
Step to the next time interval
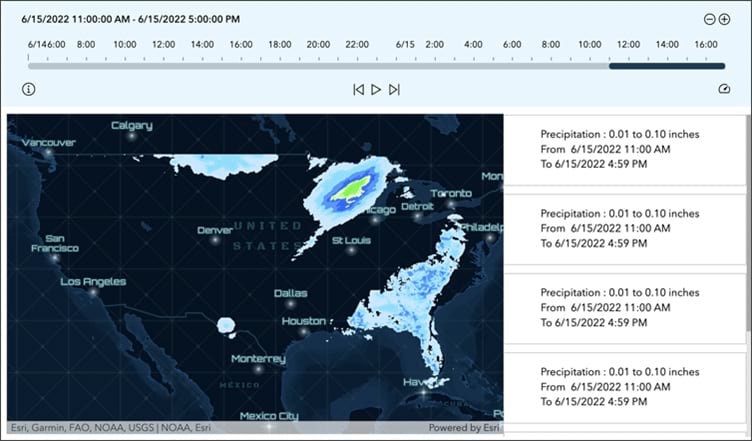click(394, 90)
